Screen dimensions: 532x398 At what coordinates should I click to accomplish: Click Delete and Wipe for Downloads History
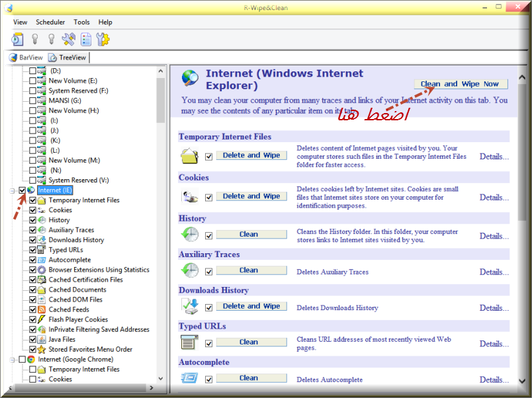tap(251, 306)
